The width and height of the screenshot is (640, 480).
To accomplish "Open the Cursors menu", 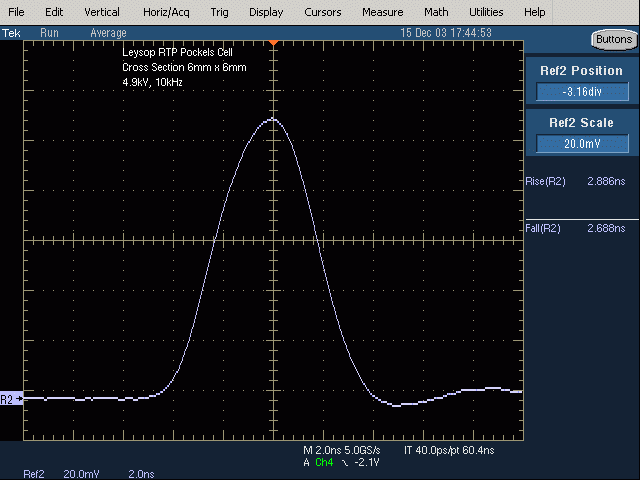I will click(322, 12).
